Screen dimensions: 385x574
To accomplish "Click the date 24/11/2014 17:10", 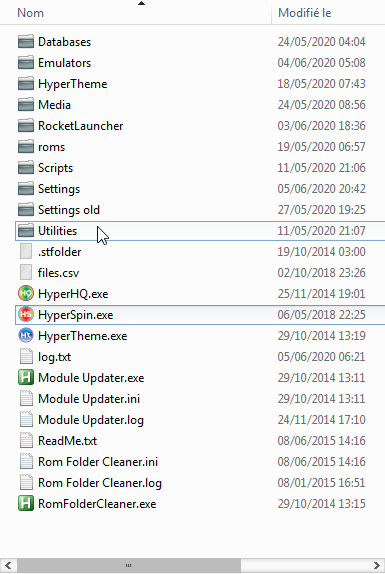I will [x=321, y=420].
